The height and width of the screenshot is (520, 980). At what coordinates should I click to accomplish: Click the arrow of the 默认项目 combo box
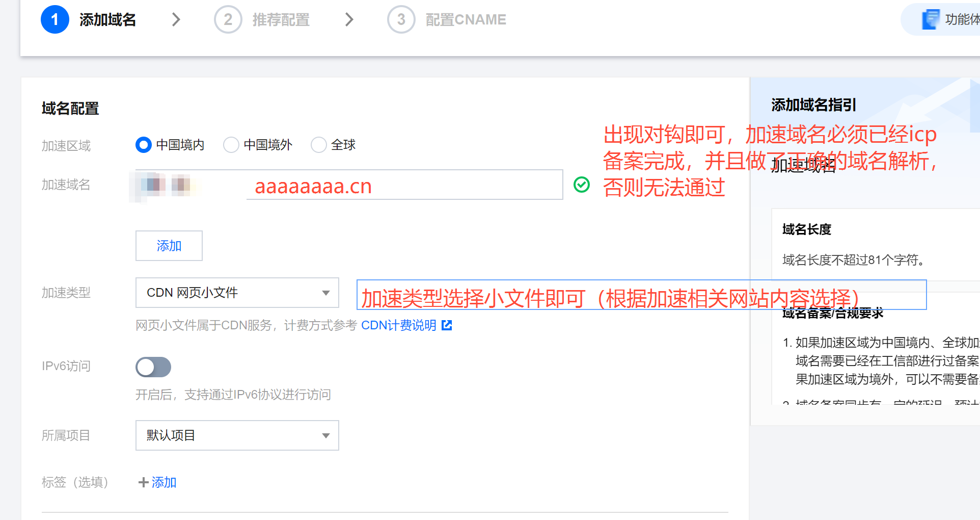tap(326, 436)
